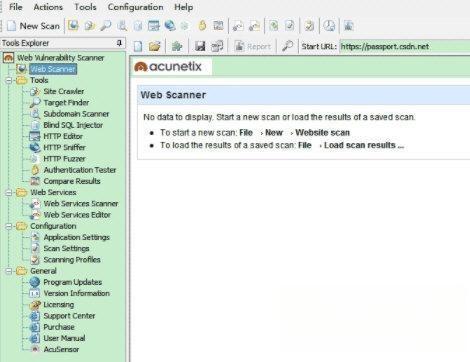
Task: Select Support Center in the tree
Action: click(69, 316)
